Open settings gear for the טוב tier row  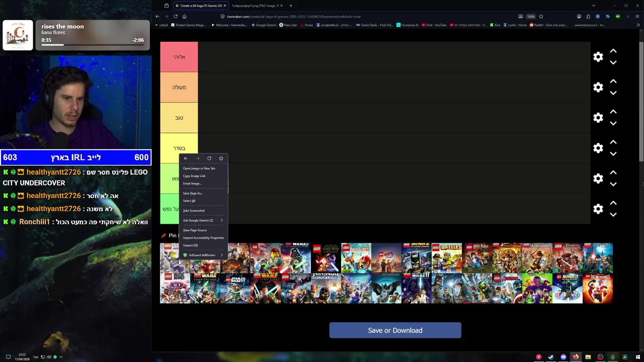(x=598, y=118)
